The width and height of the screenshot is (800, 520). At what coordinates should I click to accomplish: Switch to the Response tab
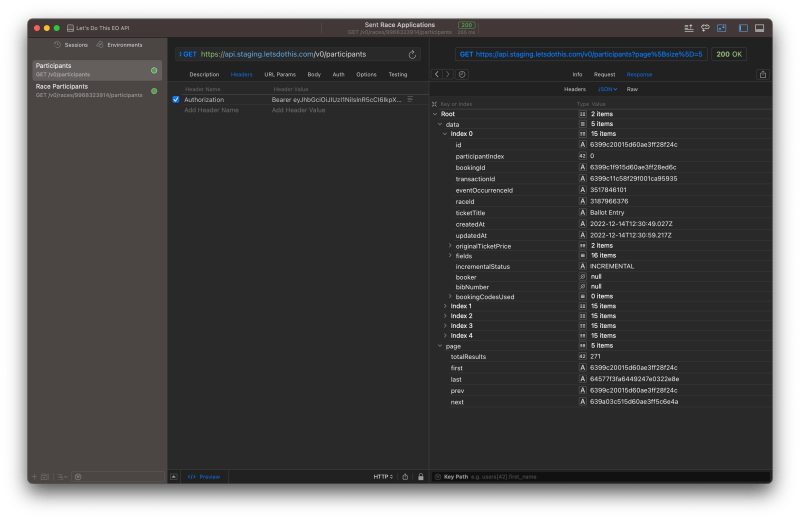(x=639, y=75)
